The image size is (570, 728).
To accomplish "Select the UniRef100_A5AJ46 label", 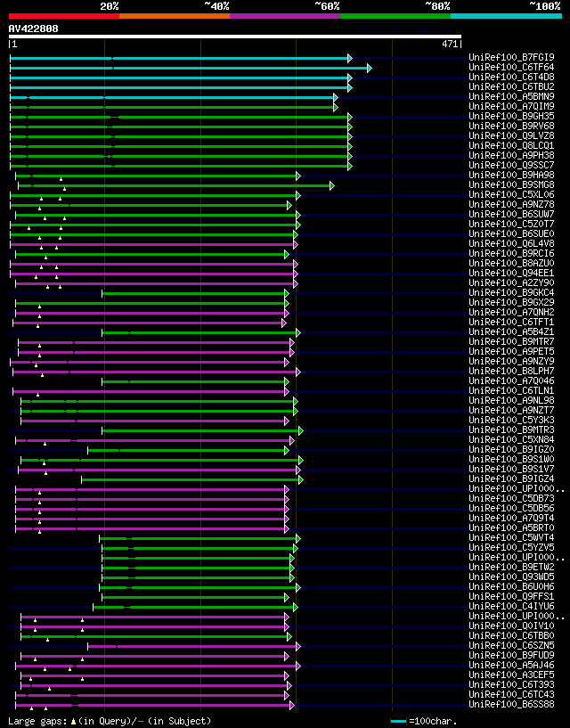I will (x=511, y=665).
